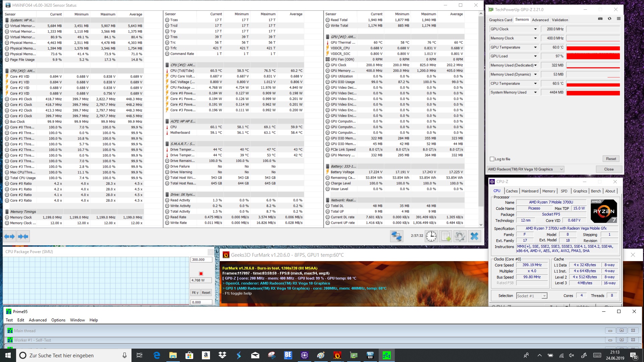
Task: Click HWiNFO vertical scrollbar down arrow
Action: tap(481, 225)
